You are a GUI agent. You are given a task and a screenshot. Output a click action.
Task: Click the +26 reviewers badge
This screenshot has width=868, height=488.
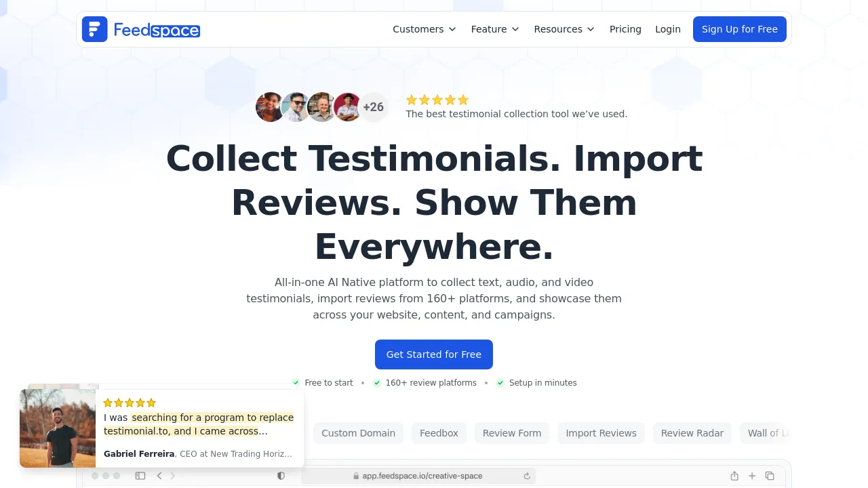(x=373, y=107)
